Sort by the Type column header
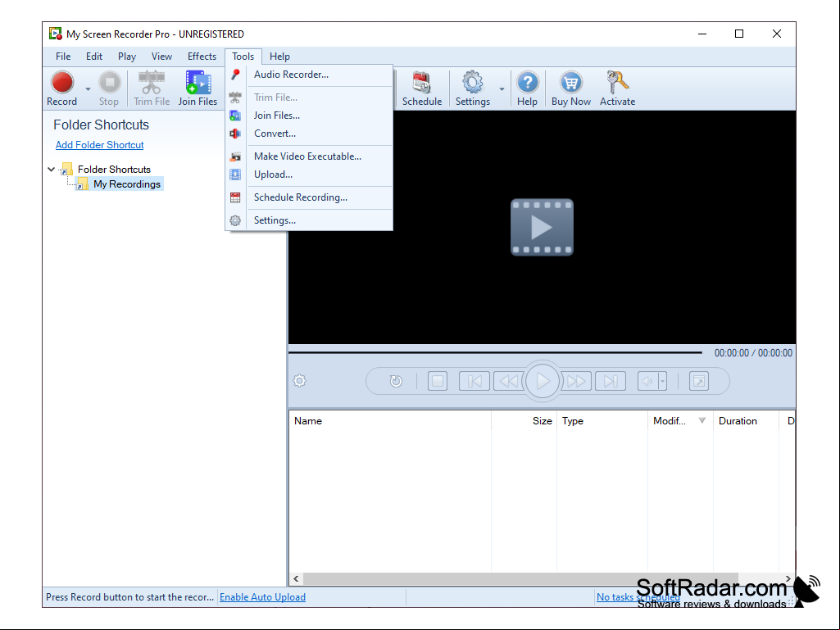This screenshot has width=840, height=630. coord(602,421)
